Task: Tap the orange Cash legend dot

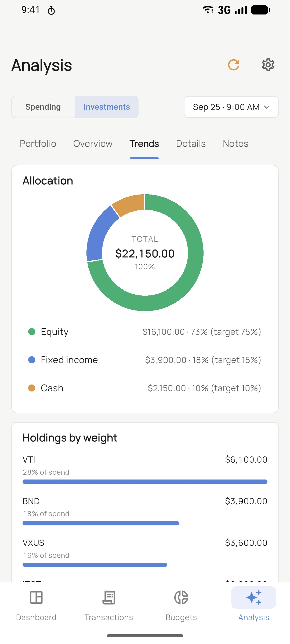Action: (32, 388)
